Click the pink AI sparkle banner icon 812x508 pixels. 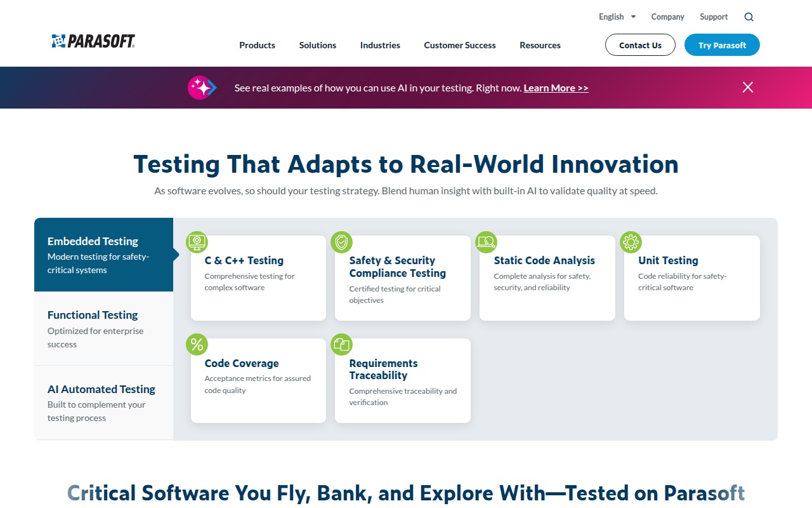click(x=202, y=88)
